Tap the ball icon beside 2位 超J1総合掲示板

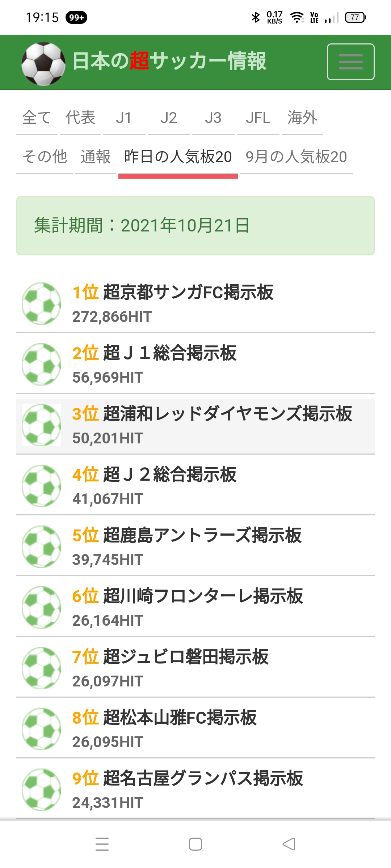(x=41, y=364)
